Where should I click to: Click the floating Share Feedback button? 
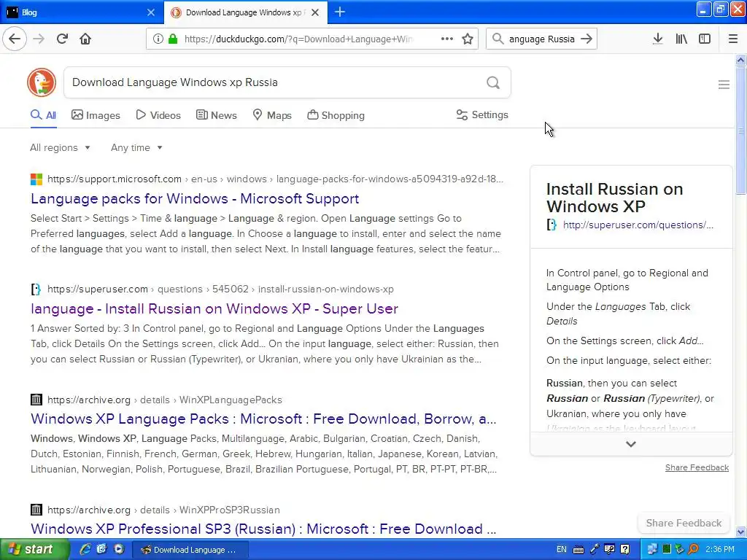(x=684, y=523)
